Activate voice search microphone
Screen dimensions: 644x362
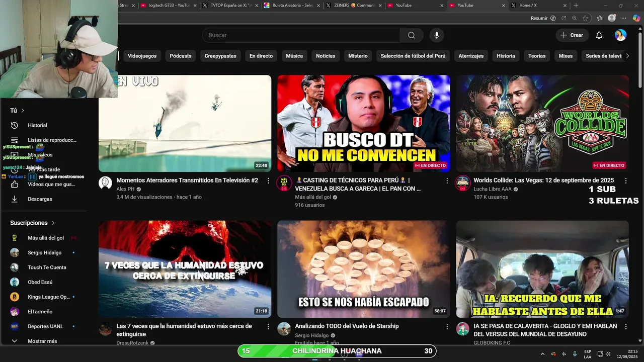coord(437,35)
